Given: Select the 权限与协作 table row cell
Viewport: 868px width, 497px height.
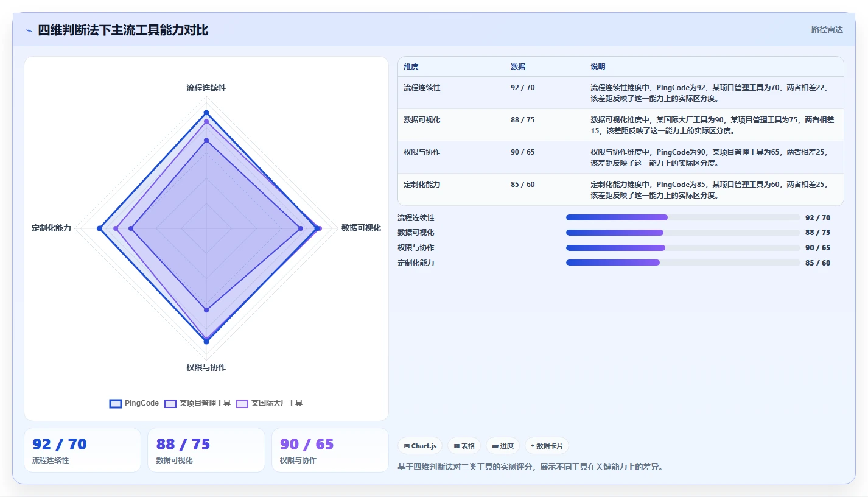Looking at the screenshot, I should coord(422,152).
